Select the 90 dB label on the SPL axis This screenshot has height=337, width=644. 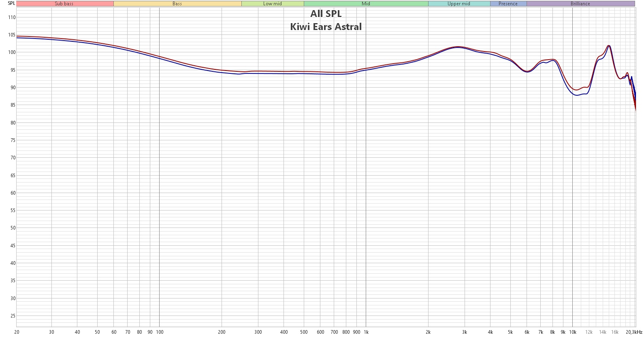[13, 88]
